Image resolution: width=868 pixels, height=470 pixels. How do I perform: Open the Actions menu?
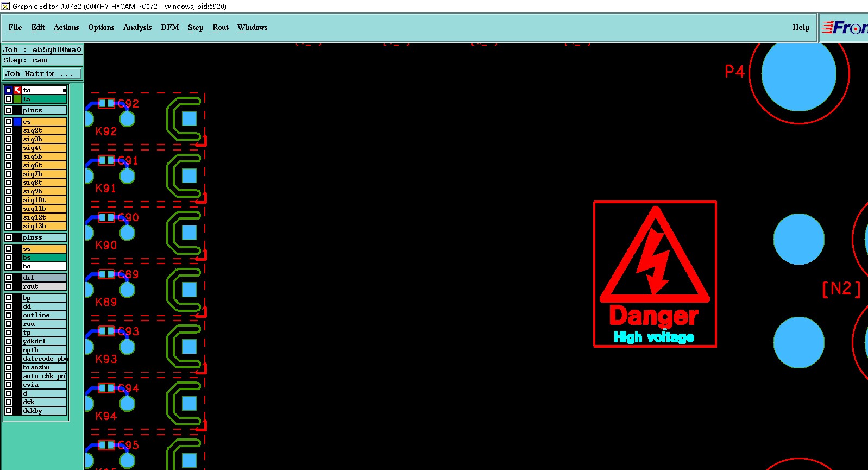click(x=66, y=27)
